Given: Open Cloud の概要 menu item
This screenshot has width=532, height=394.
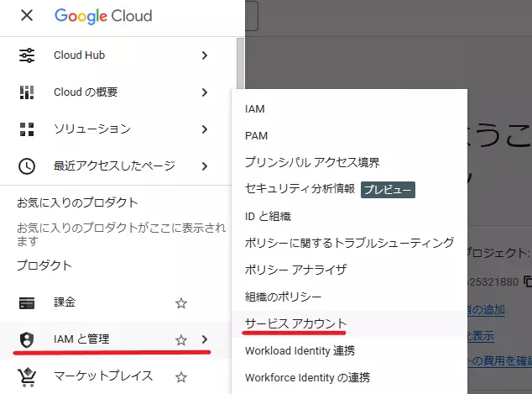Looking at the screenshot, I should coord(115,92).
